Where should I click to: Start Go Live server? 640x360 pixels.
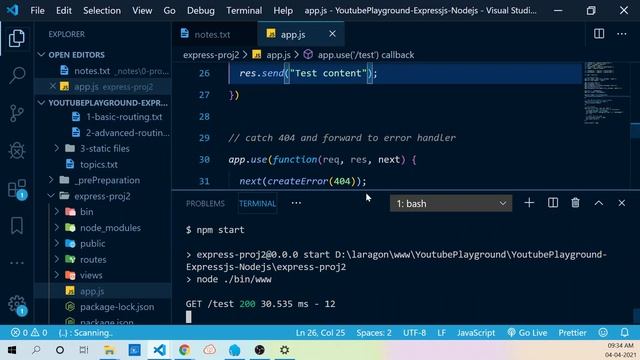pyautogui.click(x=527, y=333)
